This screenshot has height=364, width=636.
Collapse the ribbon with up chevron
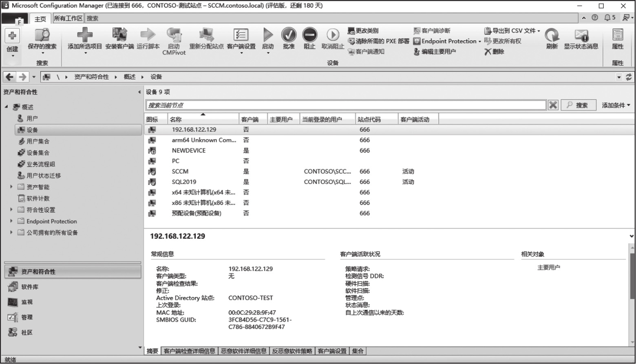coord(584,18)
